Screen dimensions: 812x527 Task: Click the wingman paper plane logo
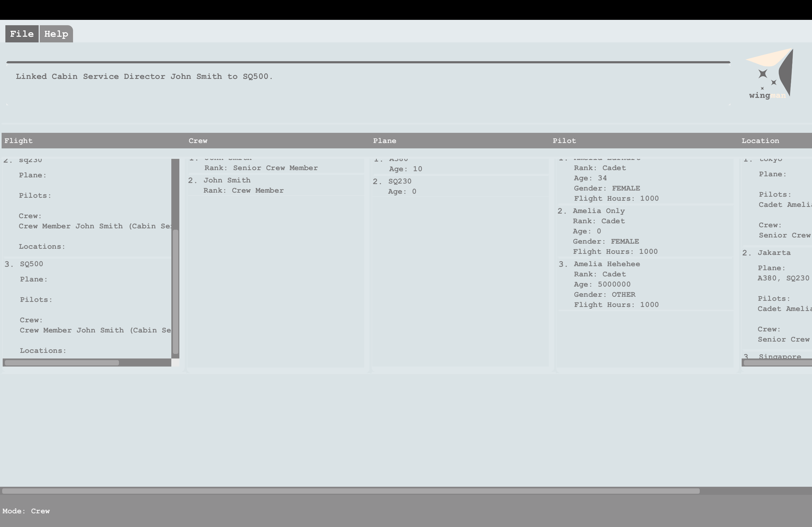[769, 74]
